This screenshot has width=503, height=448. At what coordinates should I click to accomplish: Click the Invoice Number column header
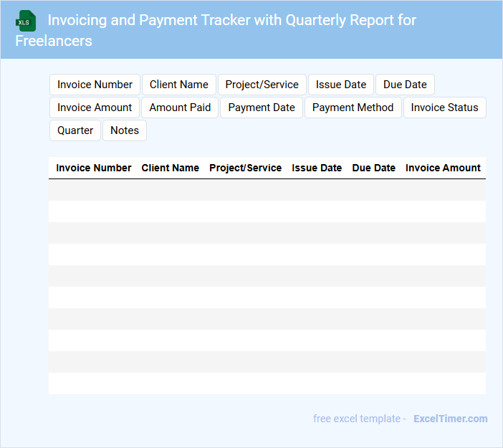(x=94, y=168)
